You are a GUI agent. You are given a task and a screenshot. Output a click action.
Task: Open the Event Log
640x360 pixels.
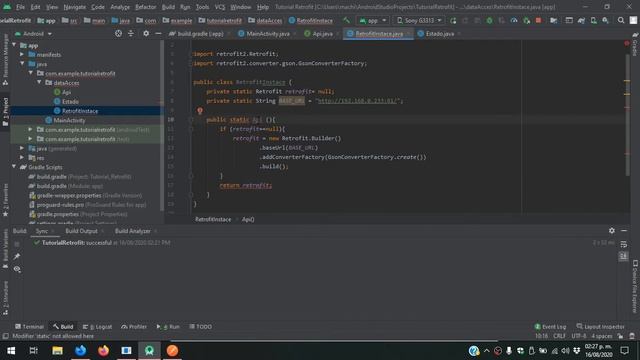[550, 327]
